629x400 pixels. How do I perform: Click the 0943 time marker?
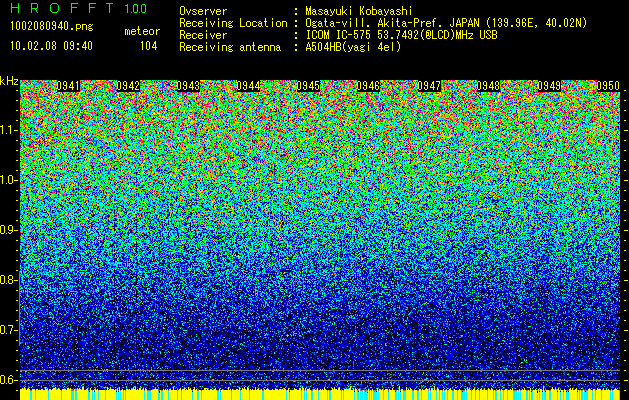(188, 86)
